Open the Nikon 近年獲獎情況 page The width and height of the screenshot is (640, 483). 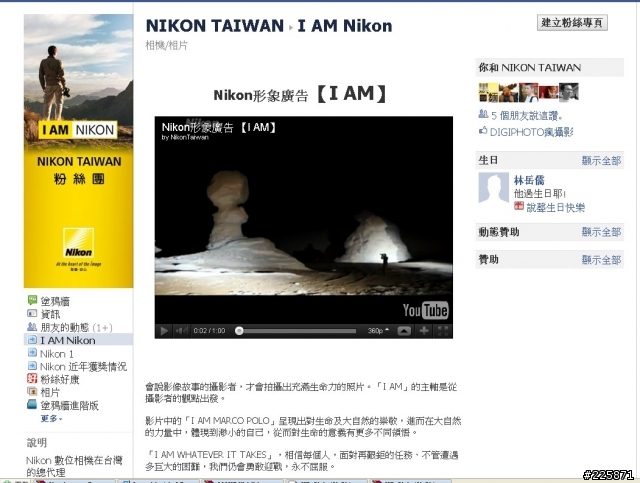point(83,367)
